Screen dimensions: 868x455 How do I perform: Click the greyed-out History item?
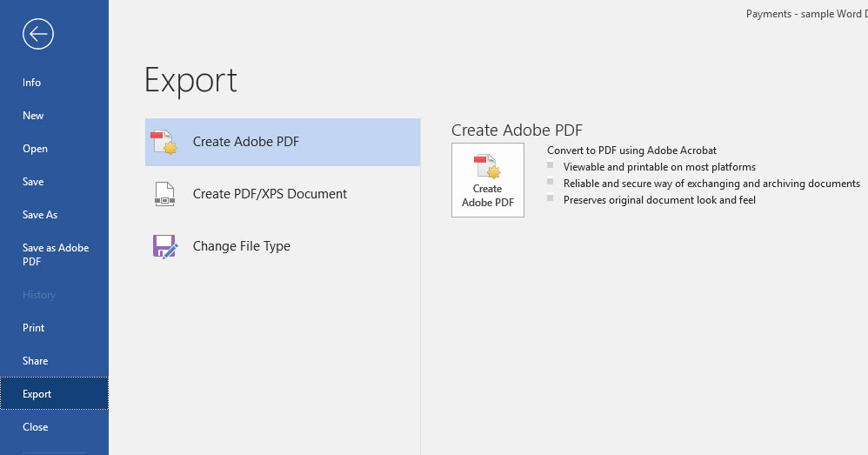coord(38,295)
